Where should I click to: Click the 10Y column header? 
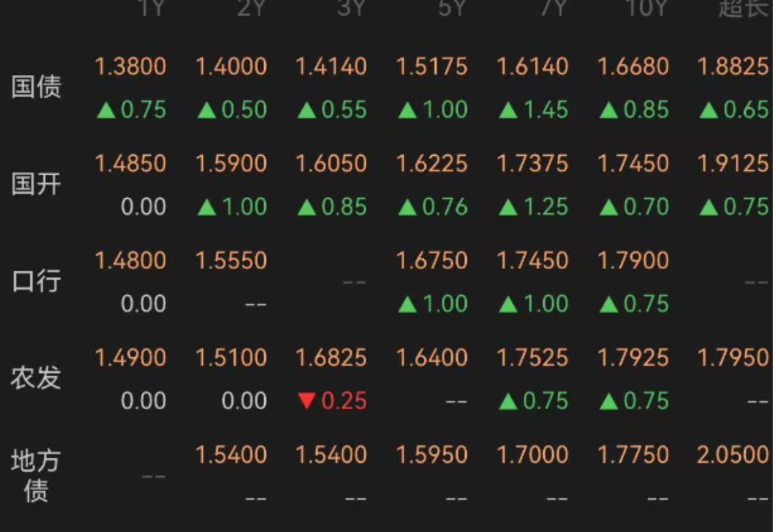pos(647,8)
